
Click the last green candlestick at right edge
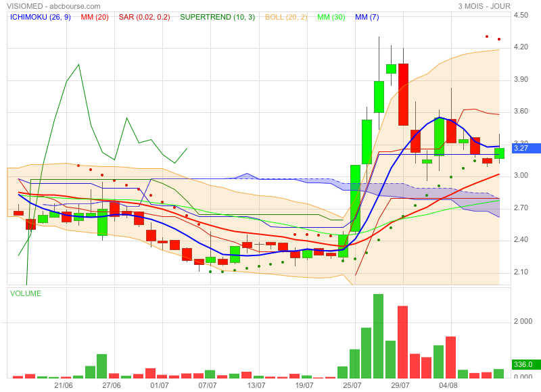pos(499,153)
